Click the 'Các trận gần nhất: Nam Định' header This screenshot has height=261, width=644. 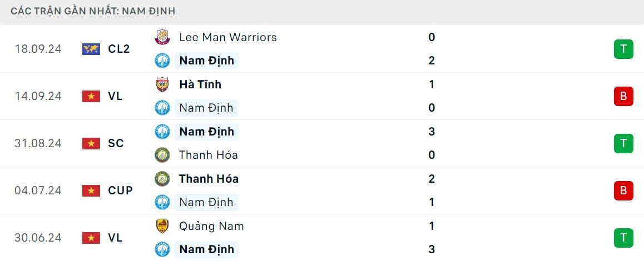tap(93, 11)
